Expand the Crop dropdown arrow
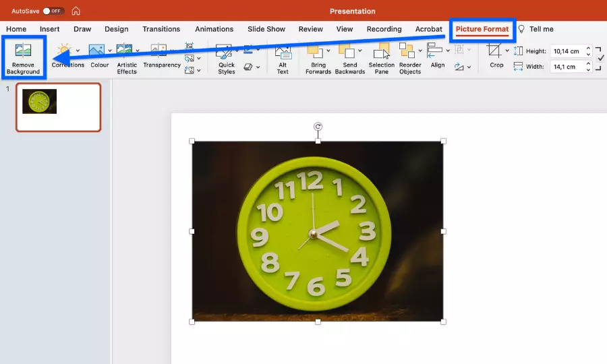 (507, 51)
